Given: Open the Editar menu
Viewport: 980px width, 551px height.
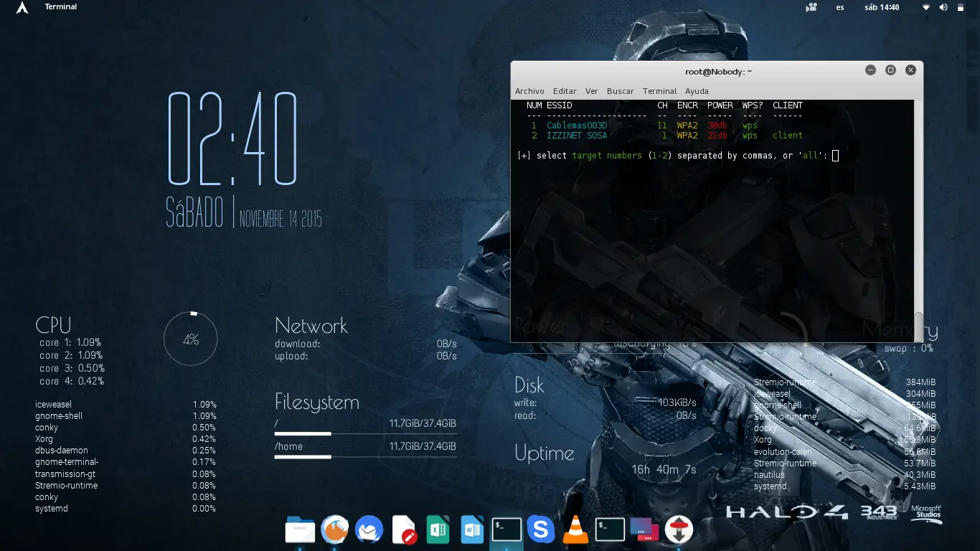Looking at the screenshot, I should point(565,91).
